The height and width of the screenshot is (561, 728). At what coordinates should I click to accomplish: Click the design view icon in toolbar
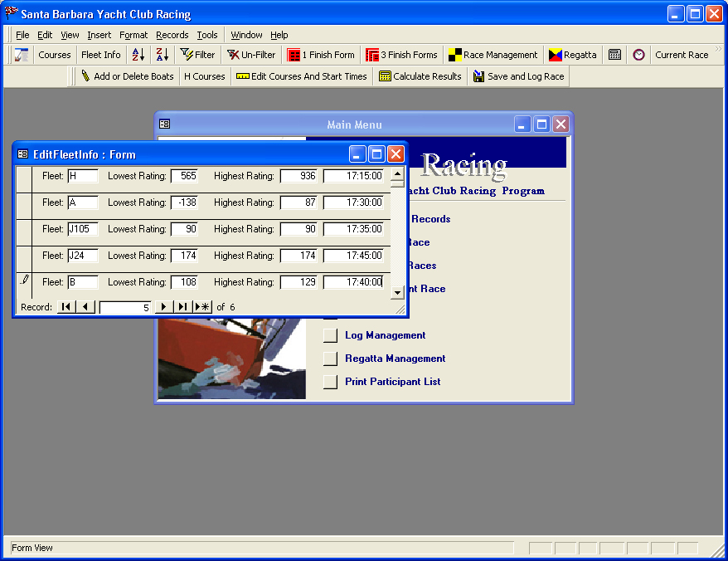(x=22, y=55)
